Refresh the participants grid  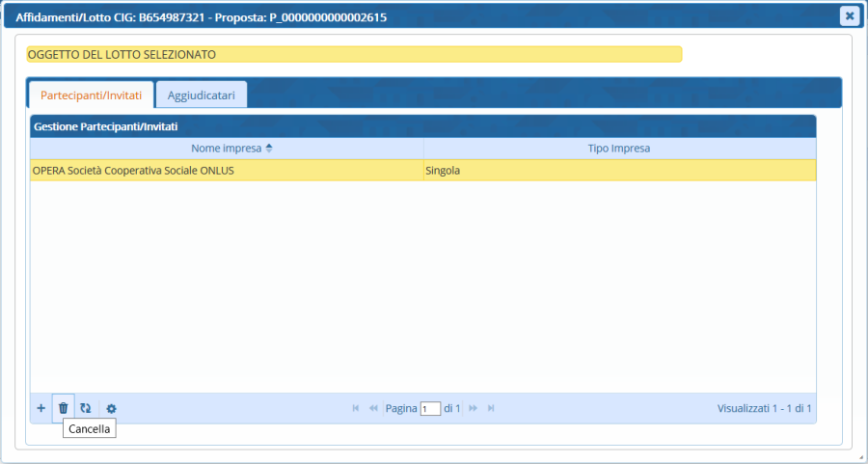pos(86,408)
